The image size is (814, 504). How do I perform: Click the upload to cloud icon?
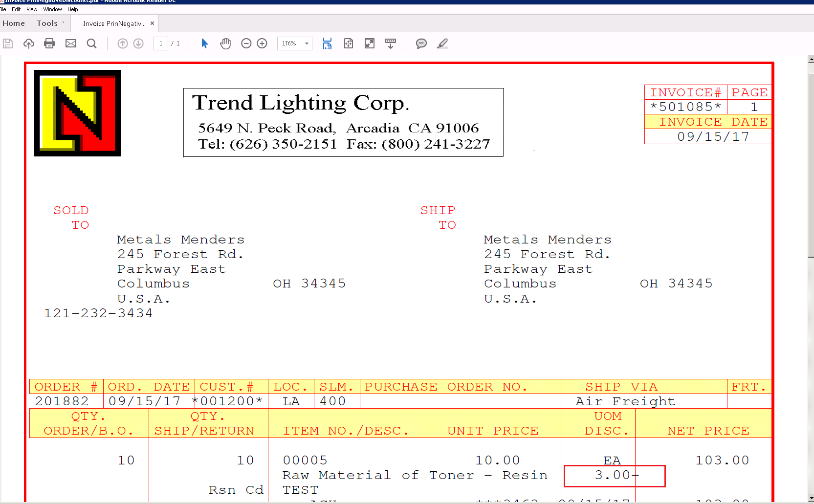pos(29,44)
